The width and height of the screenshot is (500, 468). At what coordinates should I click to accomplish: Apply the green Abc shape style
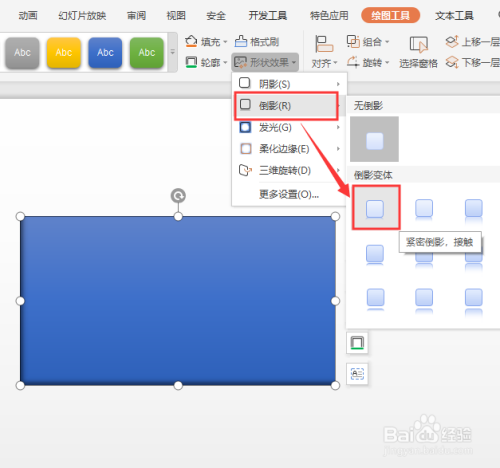pyautogui.click(x=147, y=53)
